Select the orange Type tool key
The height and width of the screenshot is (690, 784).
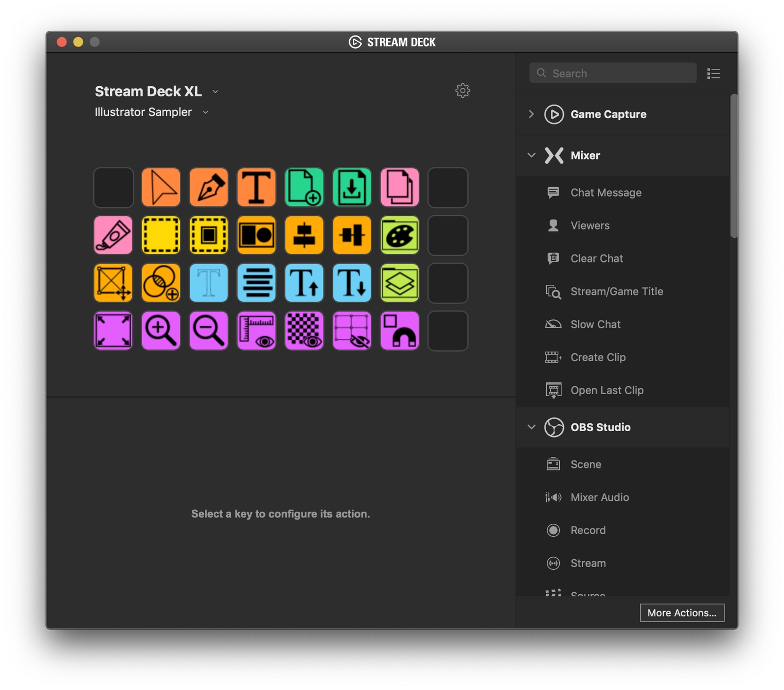coord(256,187)
